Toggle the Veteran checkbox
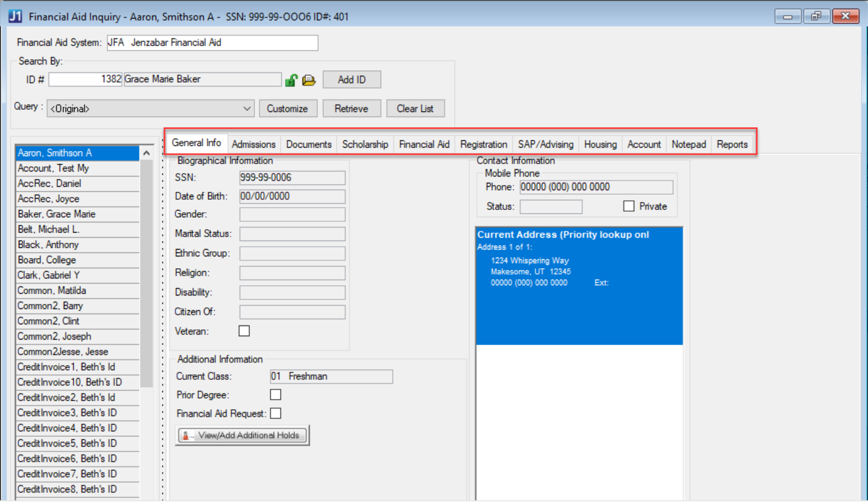Screen dimensions: 868x502 click(244, 331)
